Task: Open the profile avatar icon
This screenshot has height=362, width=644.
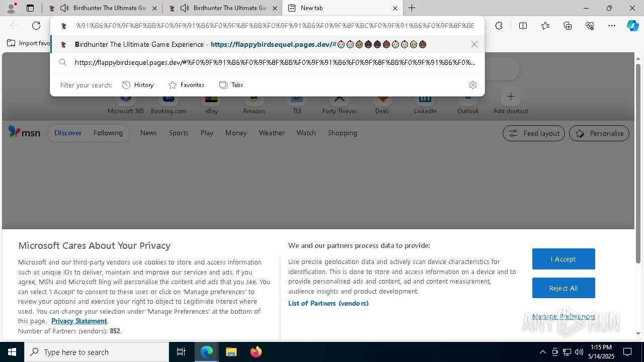Action: click(x=11, y=8)
